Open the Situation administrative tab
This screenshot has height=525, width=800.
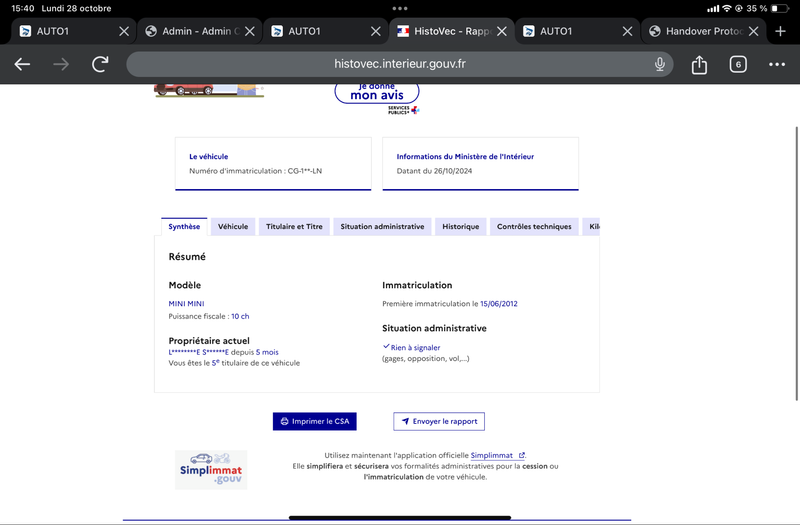pos(382,227)
